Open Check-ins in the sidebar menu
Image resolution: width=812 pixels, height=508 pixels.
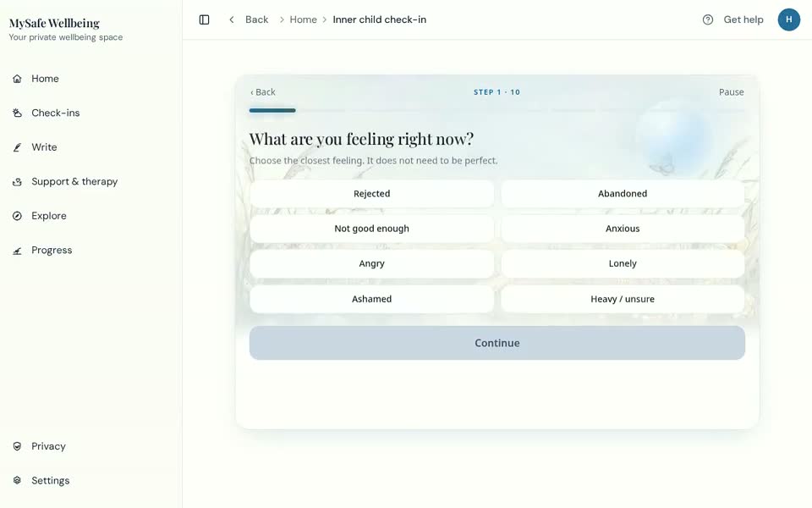(56, 113)
